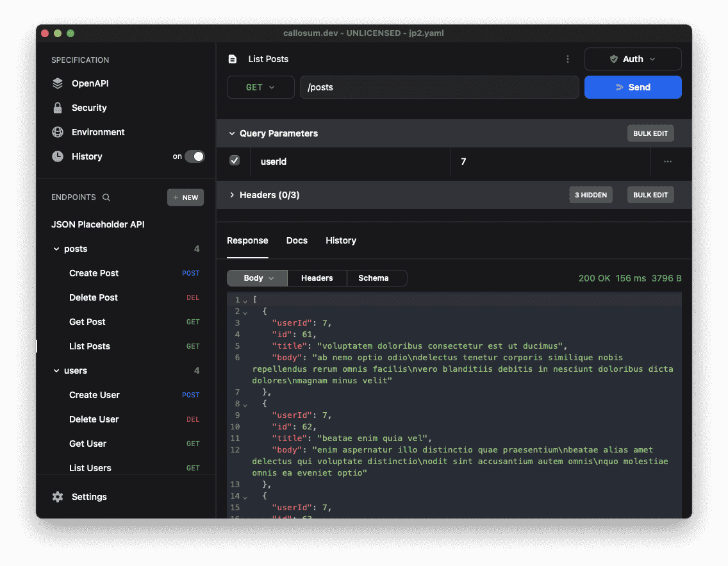Click into the /posts URL field
Viewport: 728px width, 566px height.
coord(439,87)
